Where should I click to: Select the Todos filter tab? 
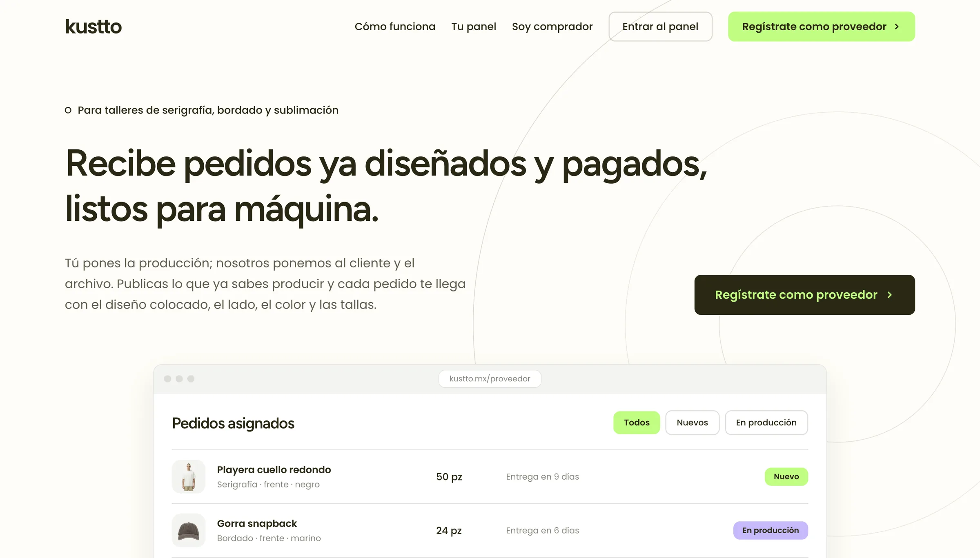[x=637, y=422]
